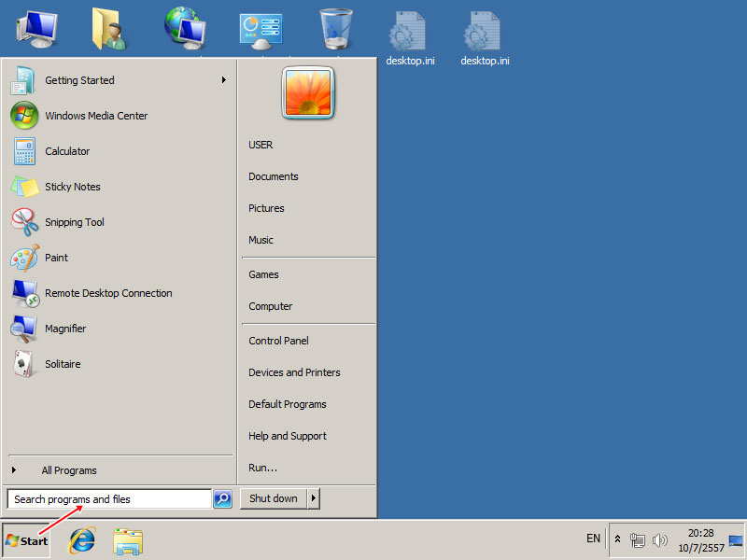This screenshot has width=747, height=560.
Task: Open the Getting Started icon
Action: point(22,80)
